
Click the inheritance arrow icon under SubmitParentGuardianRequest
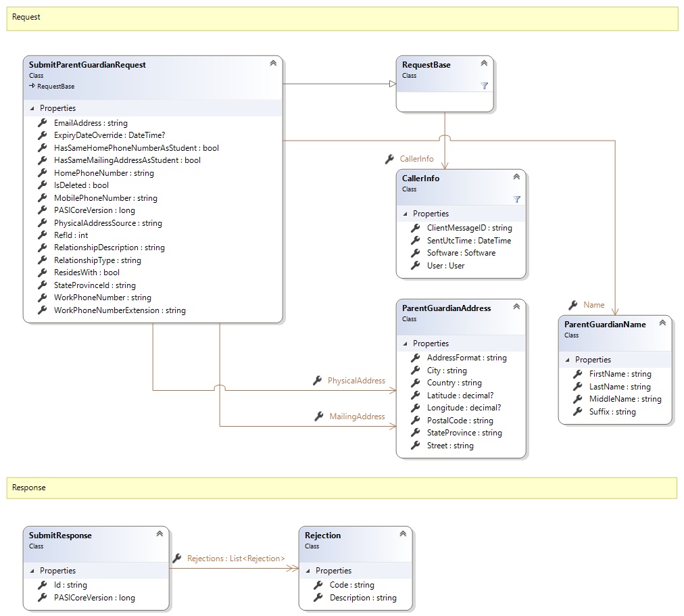[x=32, y=87]
